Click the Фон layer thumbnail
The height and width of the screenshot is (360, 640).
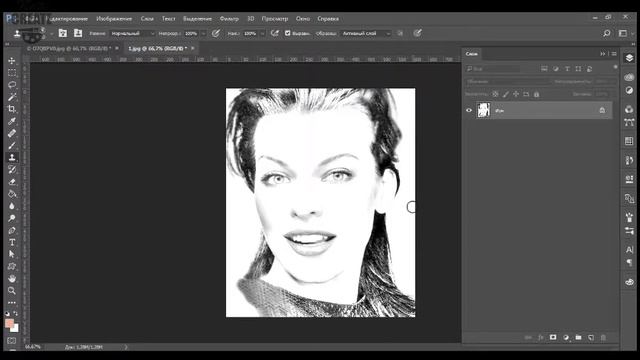(x=484, y=110)
